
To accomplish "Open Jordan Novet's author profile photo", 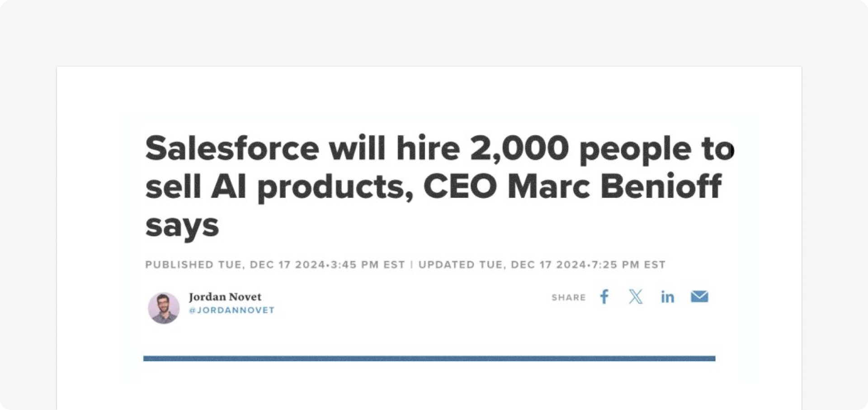I will pos(164,308).
